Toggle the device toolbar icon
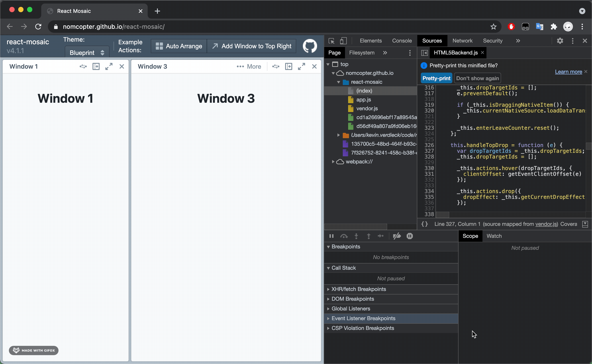The height and width of the screenshot is (364, 592). click(x=343, y=41)
